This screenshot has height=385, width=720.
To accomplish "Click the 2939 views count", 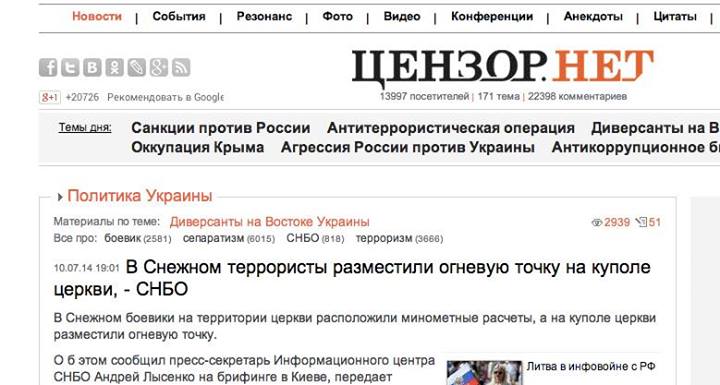I will tap(617, 222).
